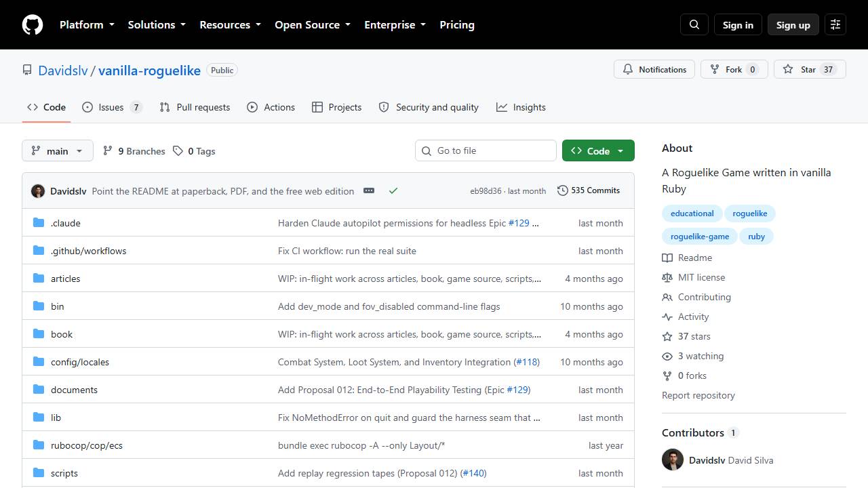This screenshot has height=488, width=868.
Task: Click the Go to file search field
Action: pos(486,150)
